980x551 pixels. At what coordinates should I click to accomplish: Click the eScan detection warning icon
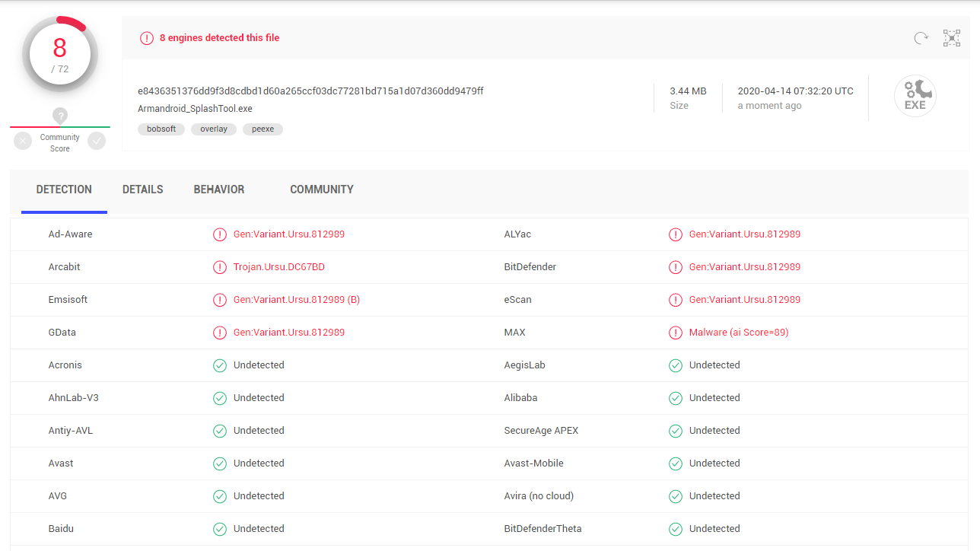click(x=676, y=300)
